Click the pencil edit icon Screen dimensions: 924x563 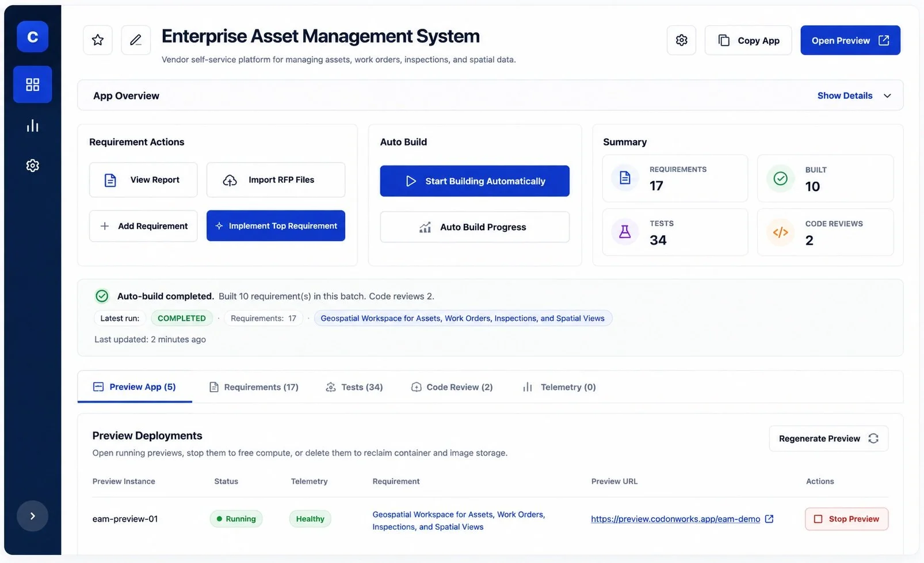pos(136,40)
